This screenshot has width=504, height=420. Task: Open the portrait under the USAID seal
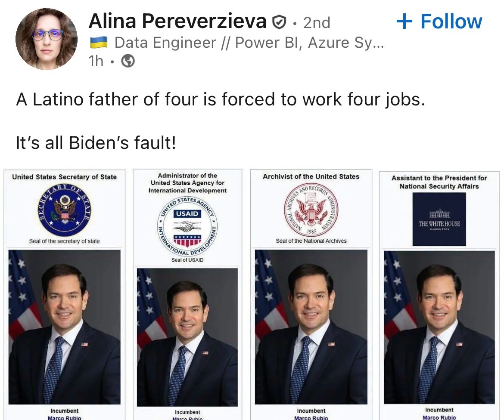pyautogui.click(x=187, y=337)
